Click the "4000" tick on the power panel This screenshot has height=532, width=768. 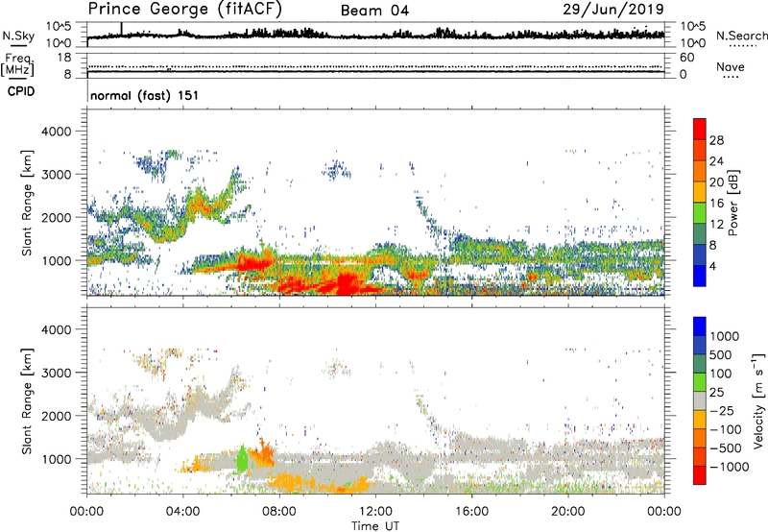[x=56, y=132]
